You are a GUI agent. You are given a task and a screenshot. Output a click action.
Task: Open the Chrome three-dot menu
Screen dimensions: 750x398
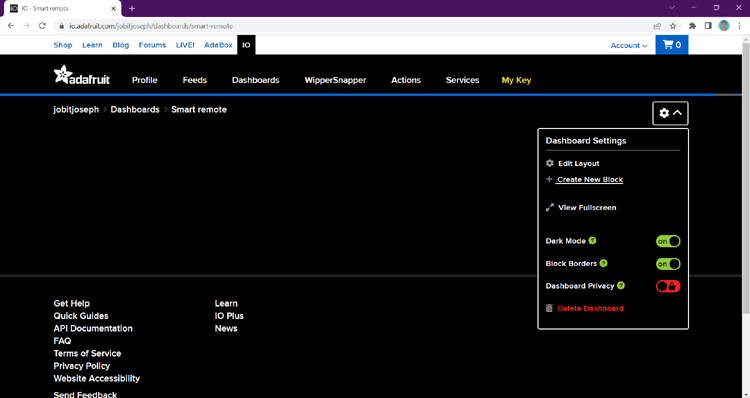(x=739, y=26)
